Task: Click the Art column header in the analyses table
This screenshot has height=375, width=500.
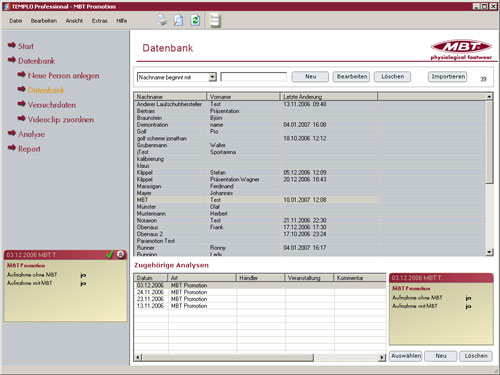Action: coord(202,278)
